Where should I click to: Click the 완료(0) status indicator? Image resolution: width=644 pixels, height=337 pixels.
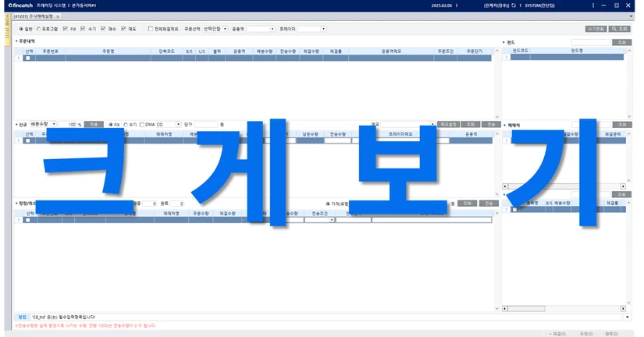click(611, 334)
